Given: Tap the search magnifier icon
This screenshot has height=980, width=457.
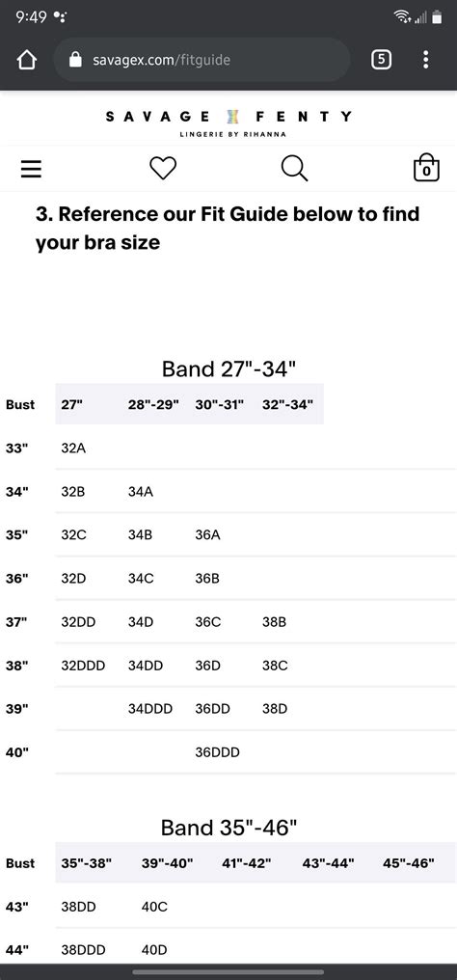Looking at the screenshot, I should 294,168.
